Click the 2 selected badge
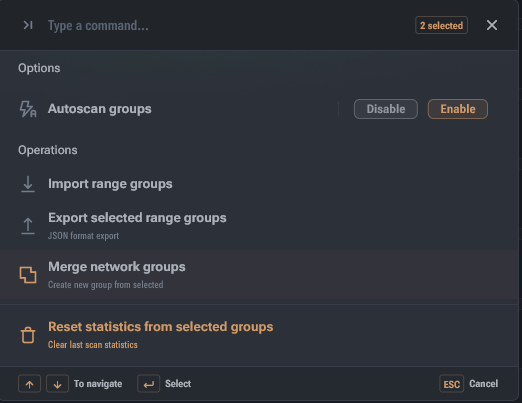 point(441,25)
